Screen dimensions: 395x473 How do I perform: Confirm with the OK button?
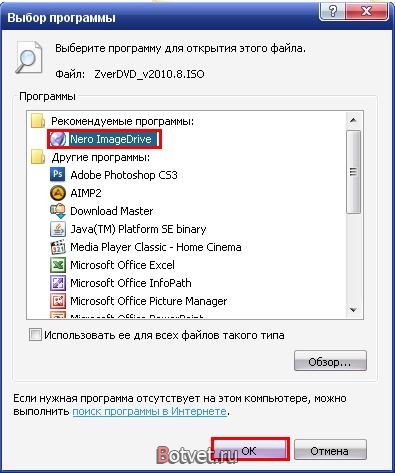[249, 450]
